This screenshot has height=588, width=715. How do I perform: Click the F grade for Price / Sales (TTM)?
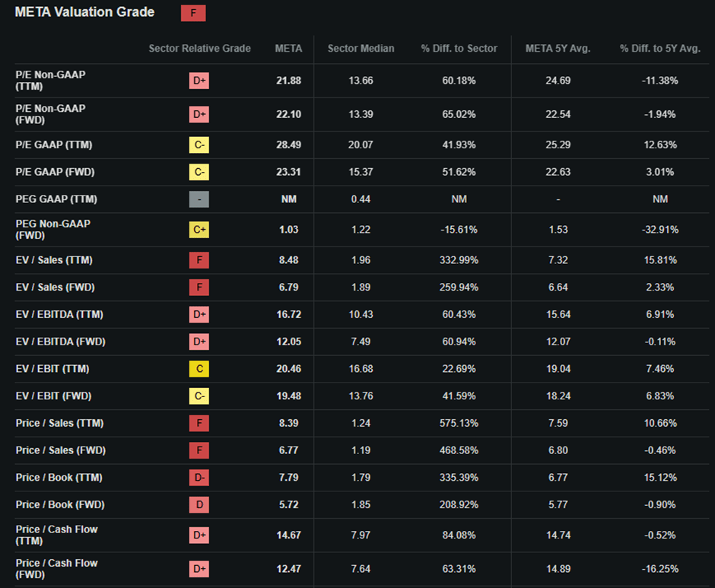(x=199, y=423)
